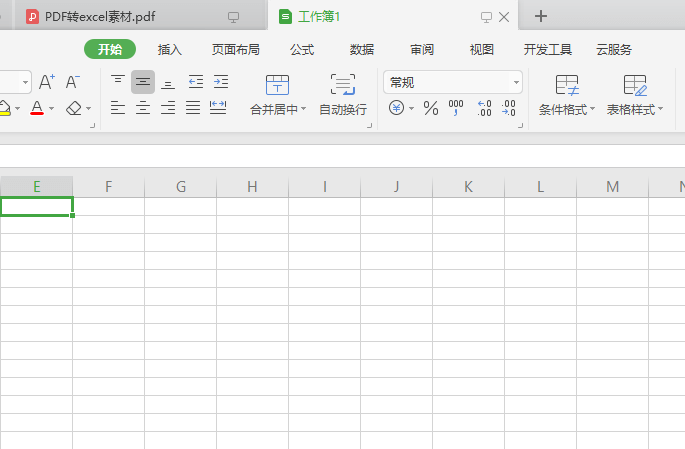Apply thousands separator style
Image resolution: width=685 pixels, height=449 pixels.
[x=456, y=107]
